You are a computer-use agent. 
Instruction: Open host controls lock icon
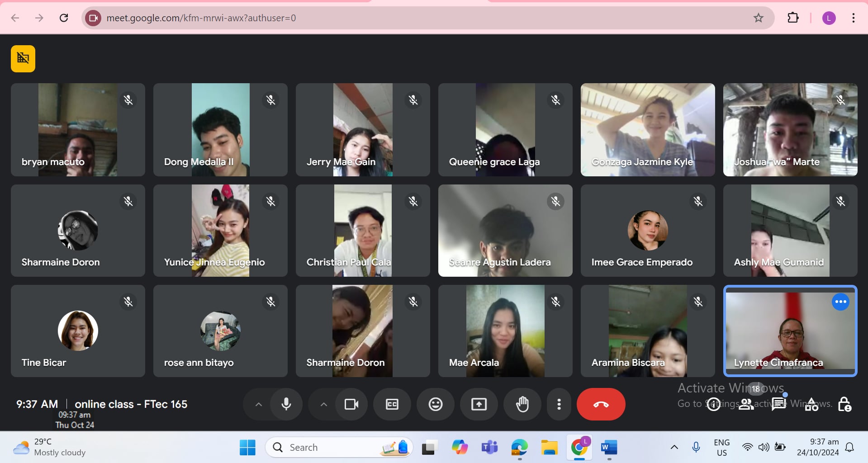[844, 404]
